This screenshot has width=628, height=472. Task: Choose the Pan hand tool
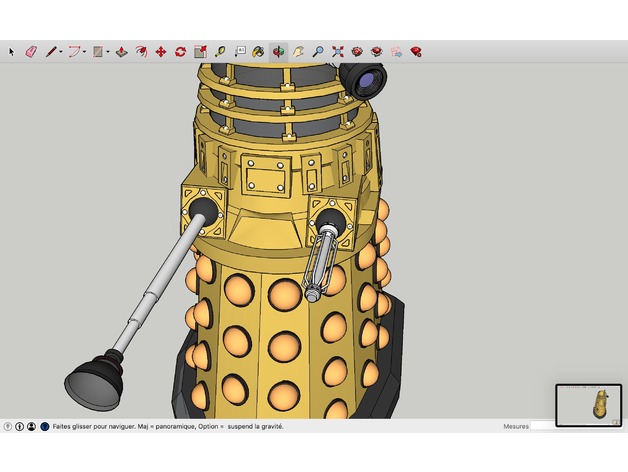(x=298, y=51)
